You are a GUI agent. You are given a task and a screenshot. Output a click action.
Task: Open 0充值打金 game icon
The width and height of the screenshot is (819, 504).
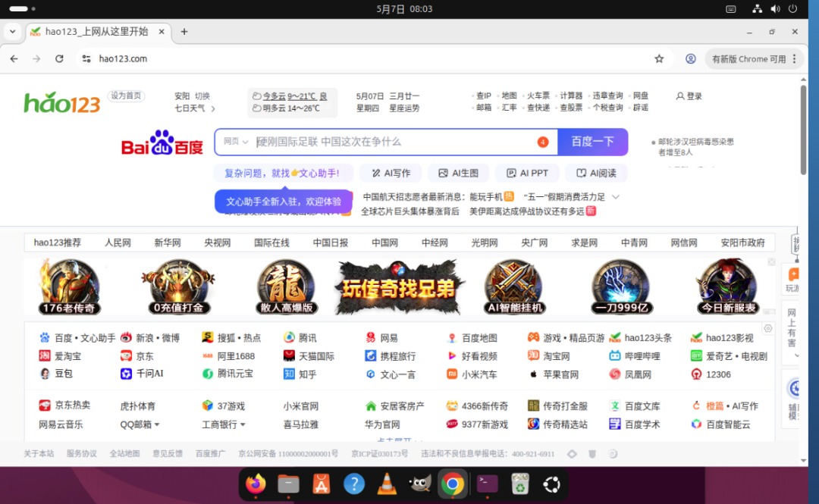[x=178, y=286]
